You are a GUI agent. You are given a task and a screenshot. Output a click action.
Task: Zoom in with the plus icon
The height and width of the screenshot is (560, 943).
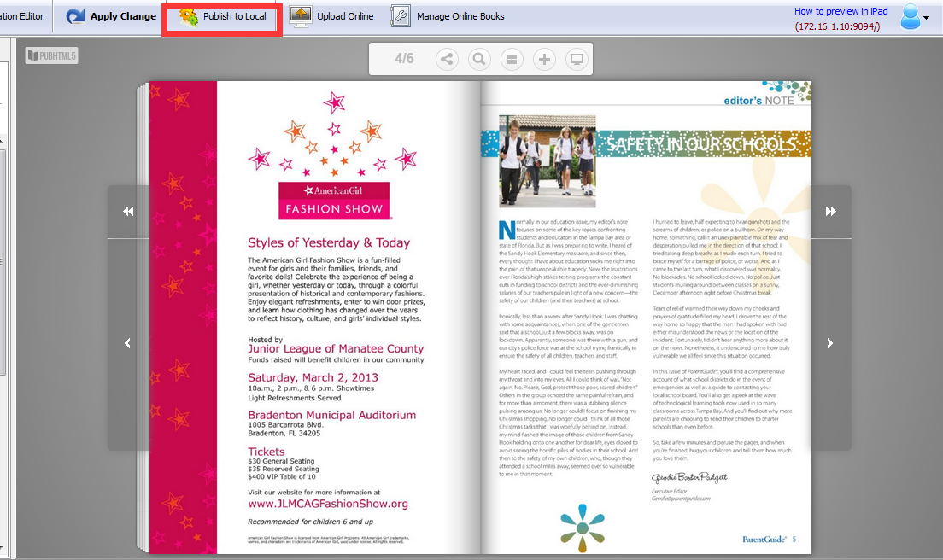(x=544, y=59)
